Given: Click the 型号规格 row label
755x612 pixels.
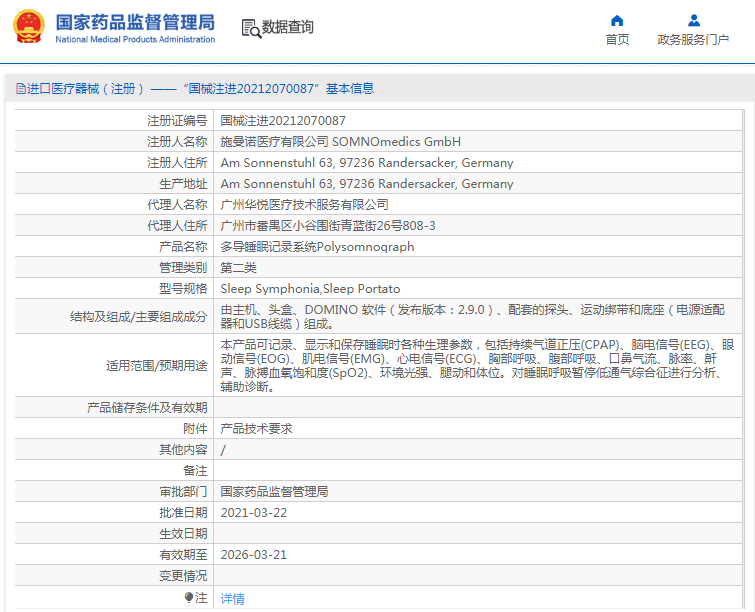Looking at the screenshot, I should pos(183,289).
